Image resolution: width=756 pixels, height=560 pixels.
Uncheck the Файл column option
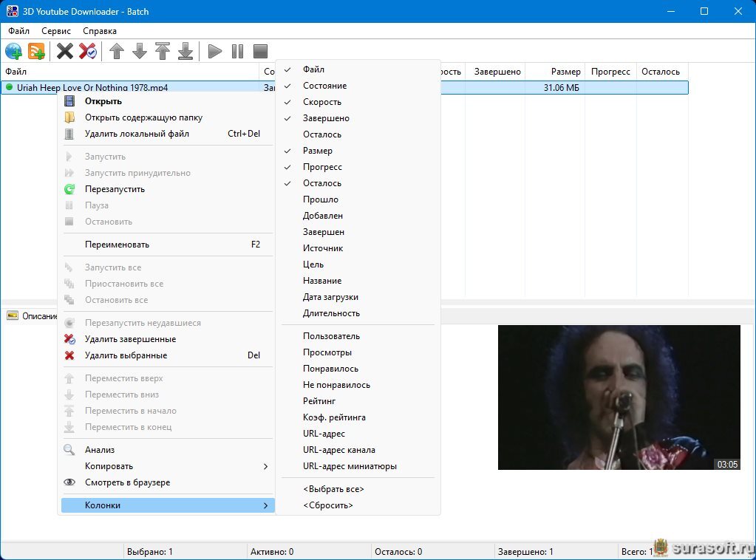point(358,69)
